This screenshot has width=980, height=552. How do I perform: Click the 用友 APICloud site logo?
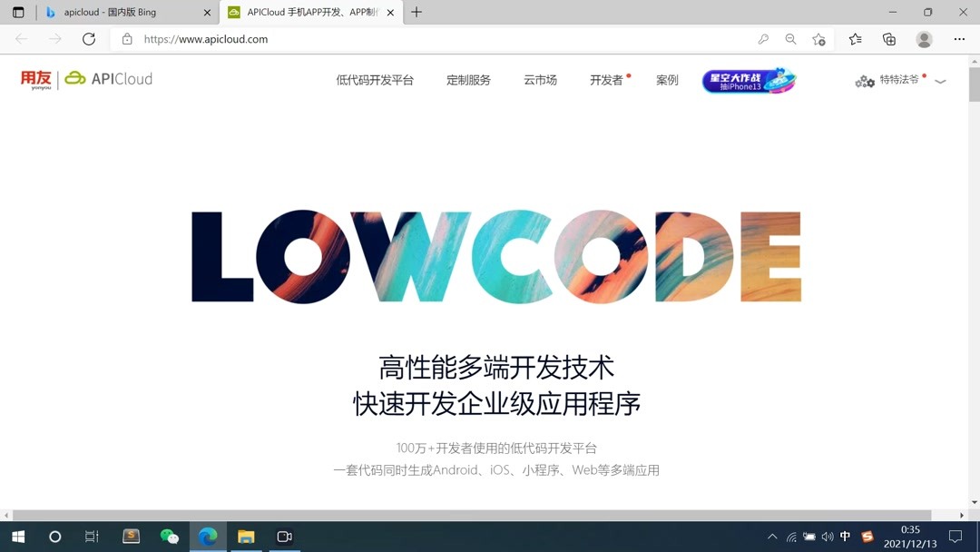[x=86, y=79]
